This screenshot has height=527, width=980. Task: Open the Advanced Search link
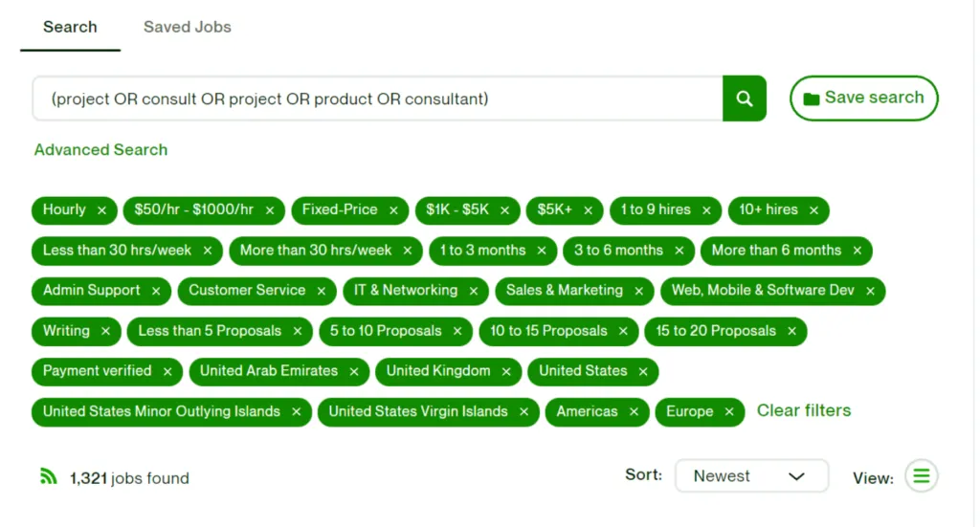(x=100, y=149)
